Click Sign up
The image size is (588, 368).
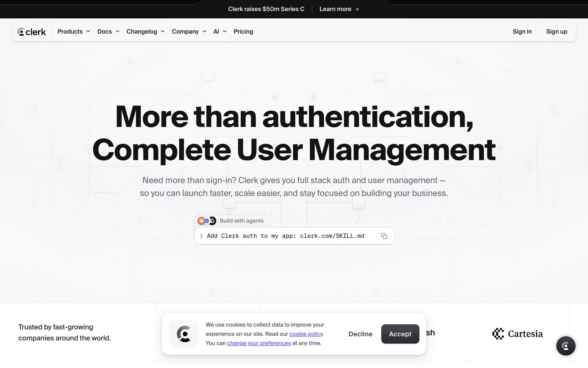point(557,32)
